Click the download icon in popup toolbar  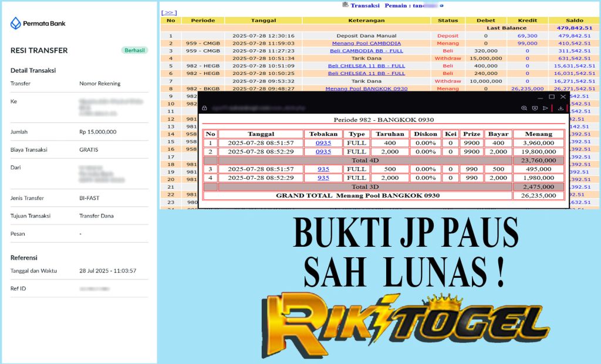[561, 108]
